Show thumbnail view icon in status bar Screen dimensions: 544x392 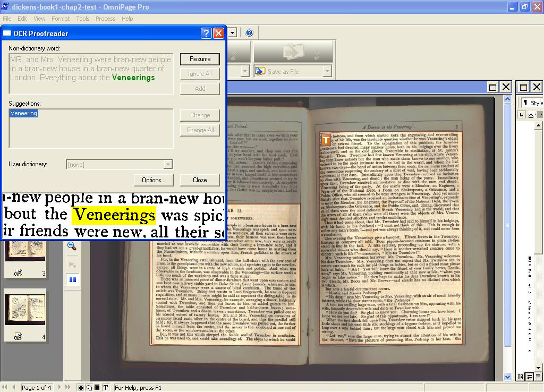81,388
